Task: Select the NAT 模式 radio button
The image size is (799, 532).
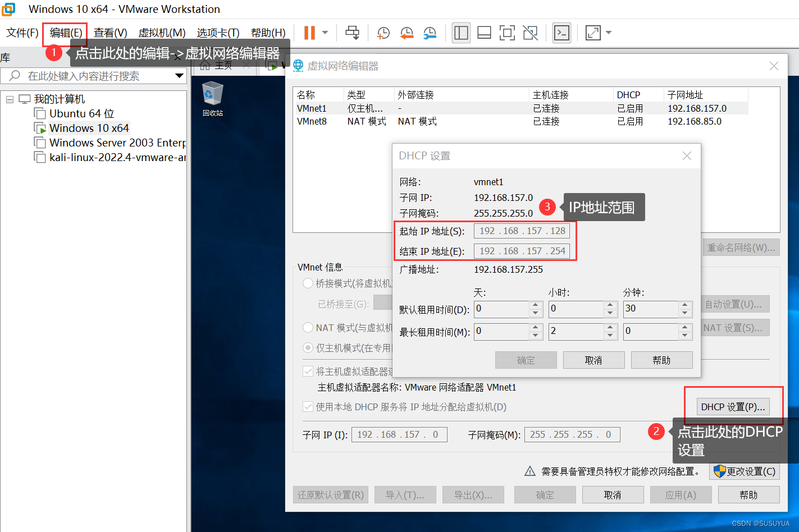Action: click(x=308, y=327)
